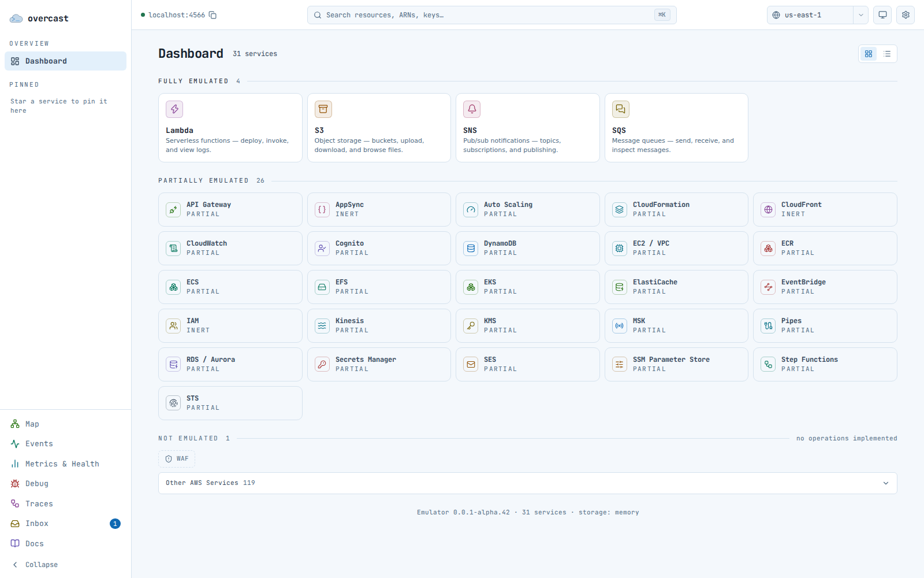Click the Kinesis waves icon

[322, 326]
